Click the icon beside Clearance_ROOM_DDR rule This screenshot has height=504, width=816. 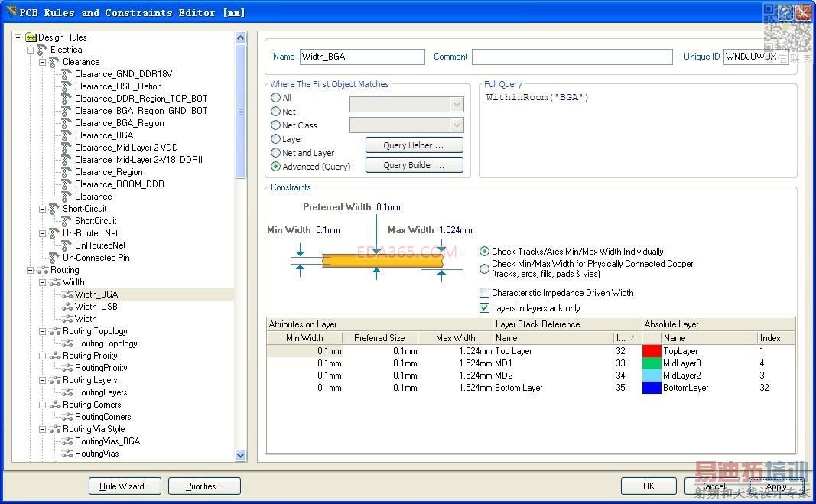coord(67,184)
